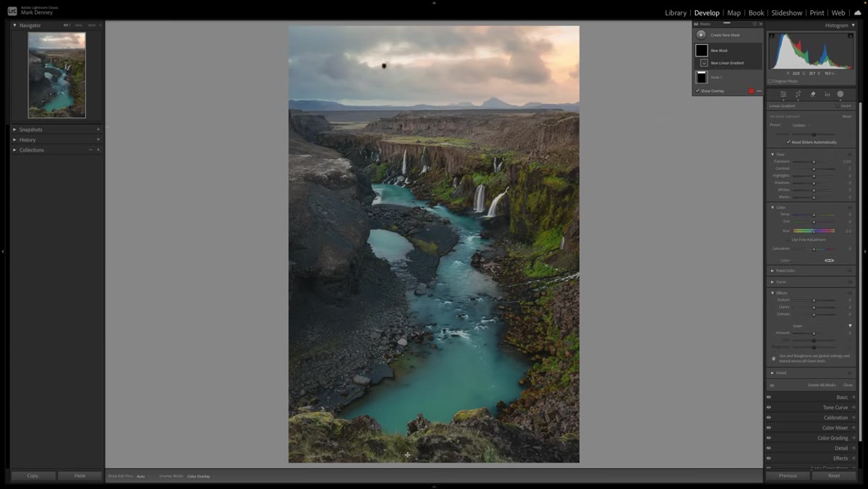The width and height of the screenshot is (868, 489).
Task: Click the Hue rainbow slider
Action: (x=814, y=231)
